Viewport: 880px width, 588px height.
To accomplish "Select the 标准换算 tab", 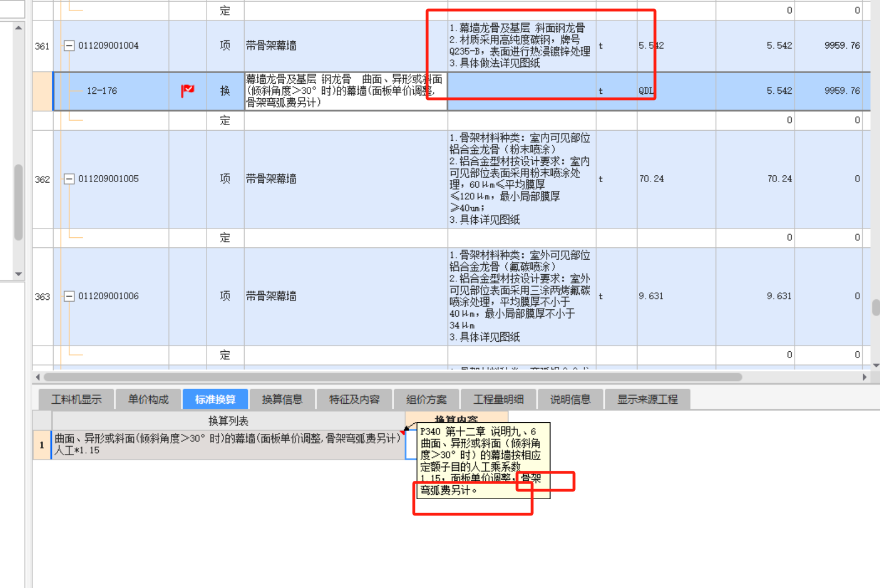I will [215, 399].
